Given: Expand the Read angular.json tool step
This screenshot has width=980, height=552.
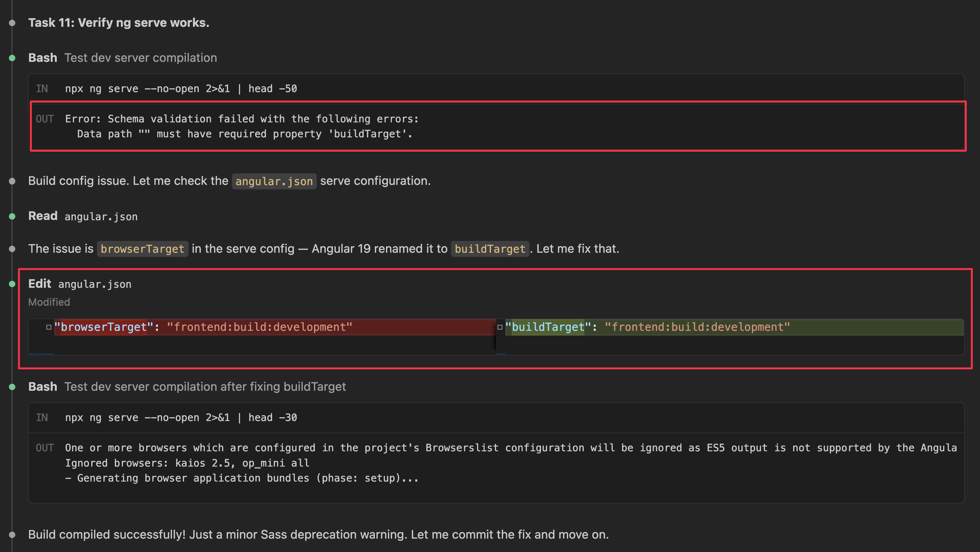Looking at the screenshot, I should tap(43, 216).
